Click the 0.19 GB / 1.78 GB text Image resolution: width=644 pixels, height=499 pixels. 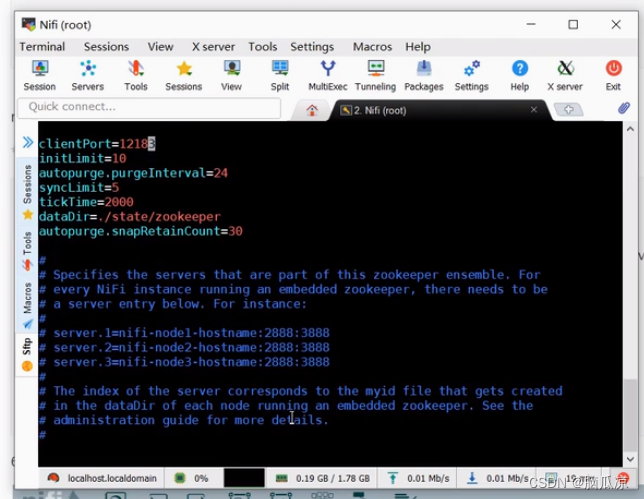[333, 479]
